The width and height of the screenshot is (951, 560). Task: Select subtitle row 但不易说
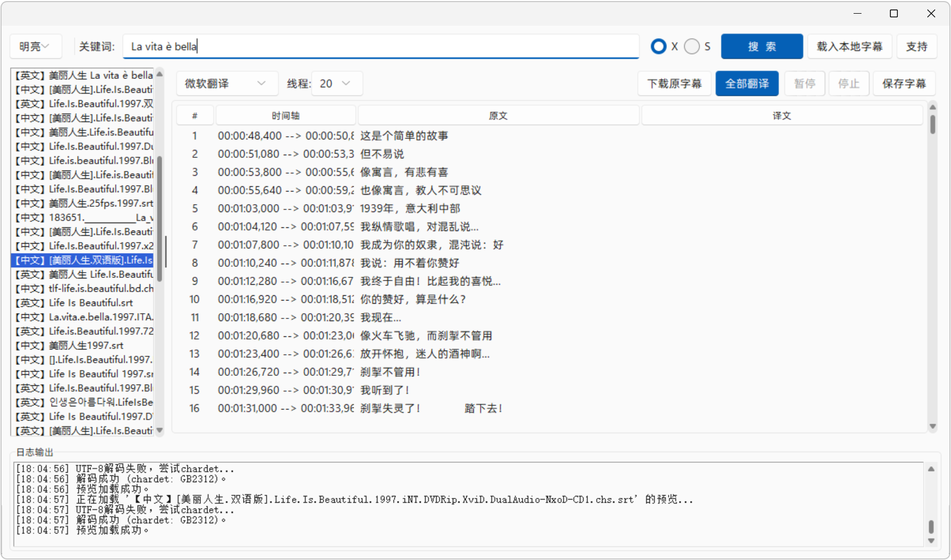pos(549,154)
